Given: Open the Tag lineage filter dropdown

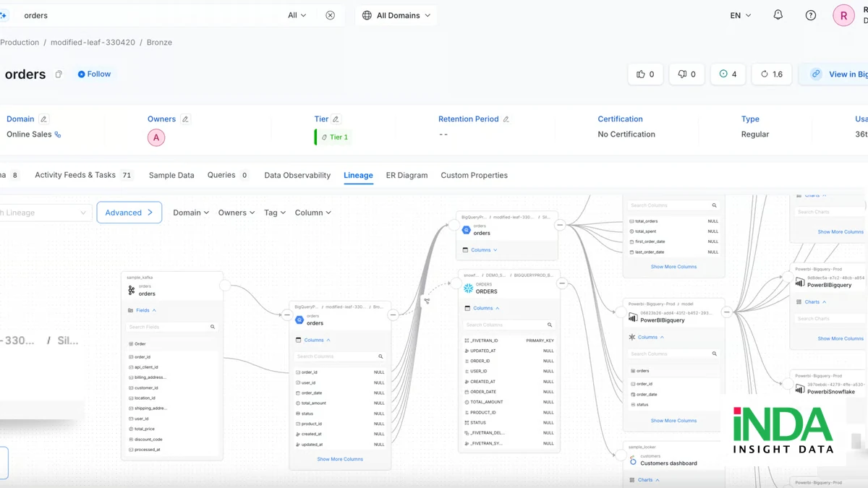Looking at the screenshot, I should (275, 213).
